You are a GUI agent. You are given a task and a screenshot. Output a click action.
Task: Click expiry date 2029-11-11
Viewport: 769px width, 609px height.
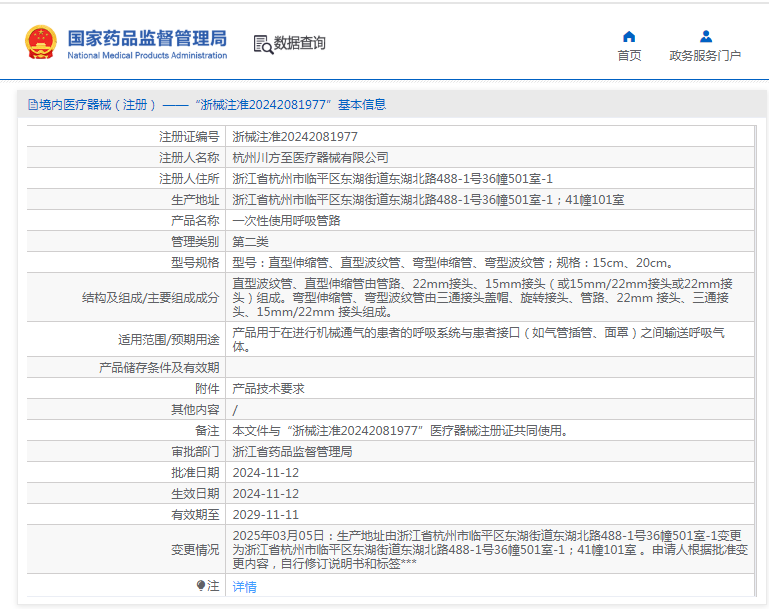265,515
